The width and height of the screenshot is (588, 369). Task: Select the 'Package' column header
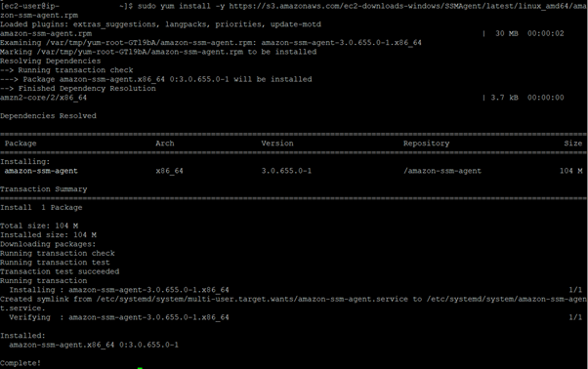pos(21,143)
